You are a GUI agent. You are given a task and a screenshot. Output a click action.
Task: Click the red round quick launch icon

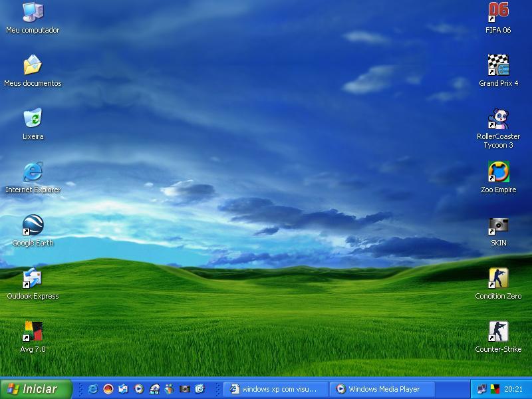pos(108,389)
